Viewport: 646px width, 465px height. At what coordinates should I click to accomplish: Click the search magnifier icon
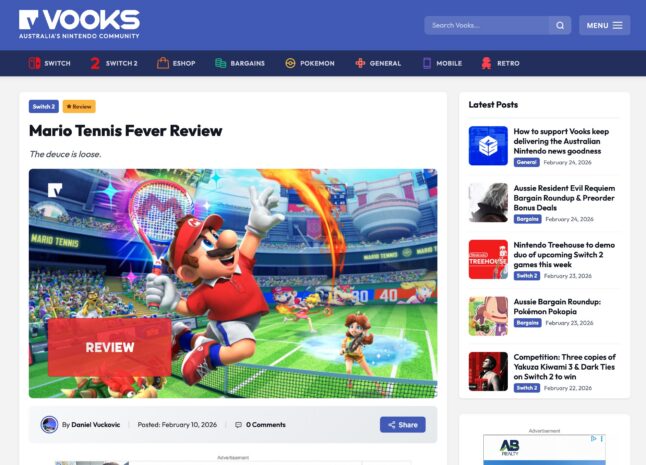click(560, 26)
